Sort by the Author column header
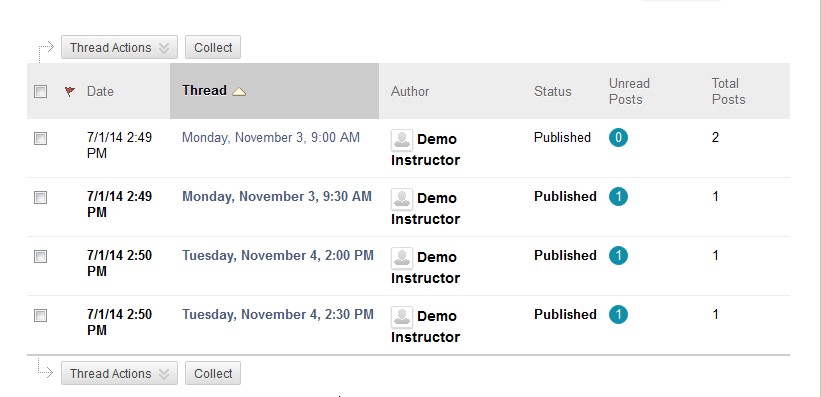The image size is (821, 397). click(410, 92)
